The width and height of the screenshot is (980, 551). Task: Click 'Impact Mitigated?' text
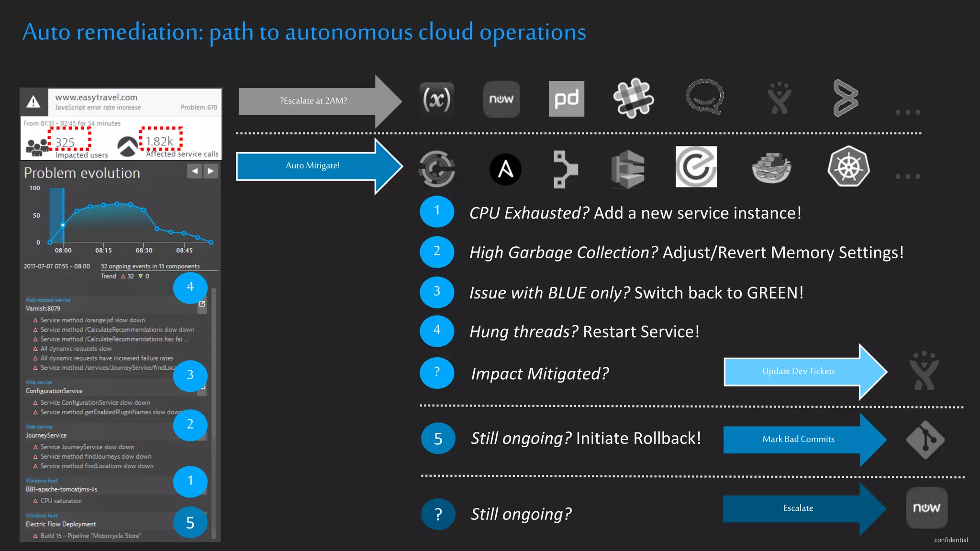tap(540, 374)
